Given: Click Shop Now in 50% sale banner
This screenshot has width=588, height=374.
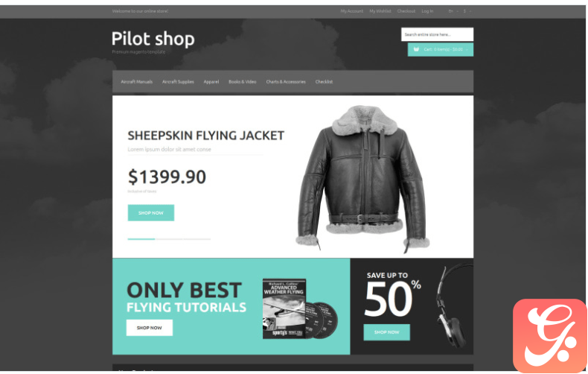Looking at the screenshot, I should pos(386,332).
